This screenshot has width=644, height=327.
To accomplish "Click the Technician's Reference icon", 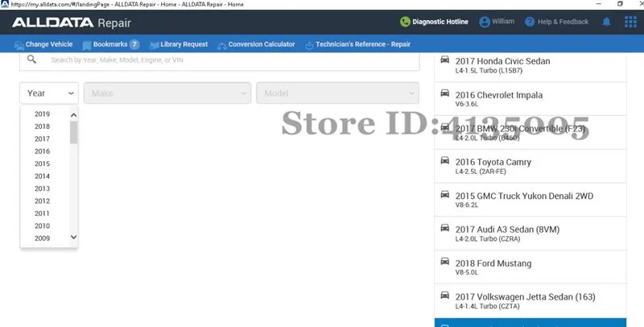I will (x=309, y=45).
